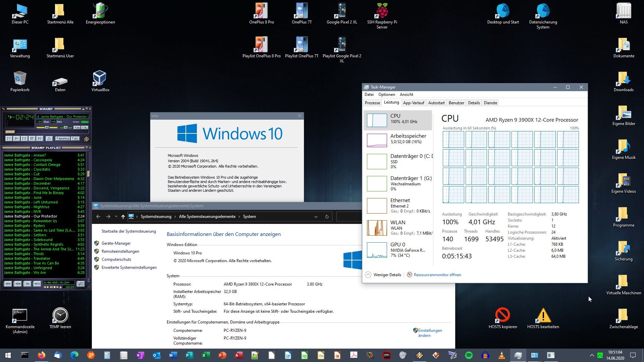Pause playback in Winamp
Image resolution: width=644 pixels, height=362 pixels.
(x=24, y=139)
